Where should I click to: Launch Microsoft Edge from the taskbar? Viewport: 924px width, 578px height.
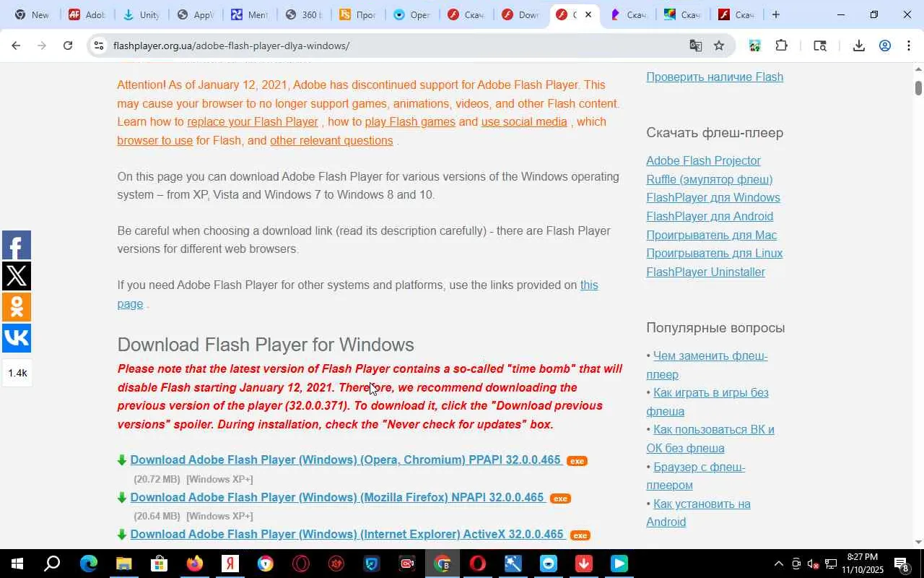pos(88,564)
